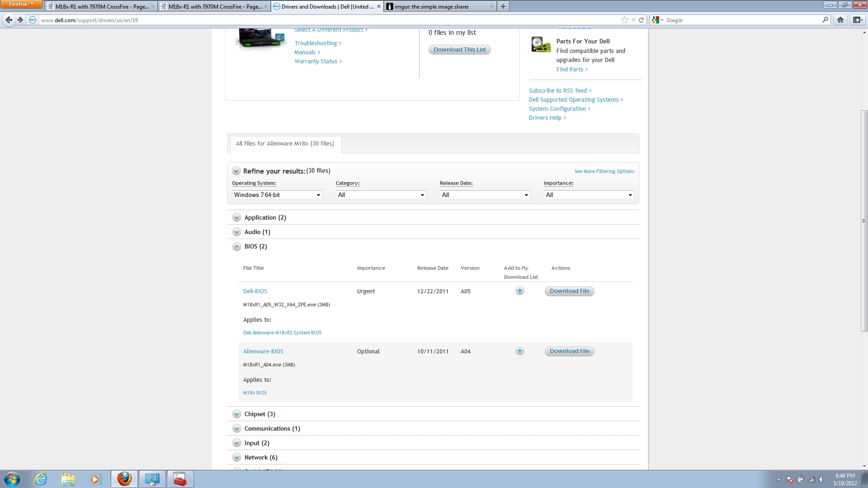The width and height of the screenshot is (868, 488).
Task: Open the Category filter dropdown
Action: tap(381, 195)
